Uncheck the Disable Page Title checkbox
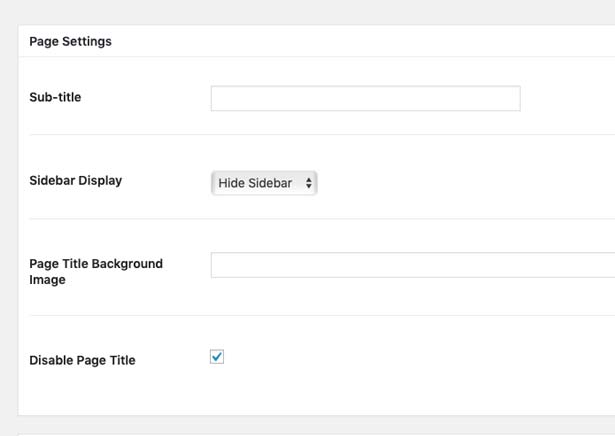The image size is (615, 436). [217, 357]
